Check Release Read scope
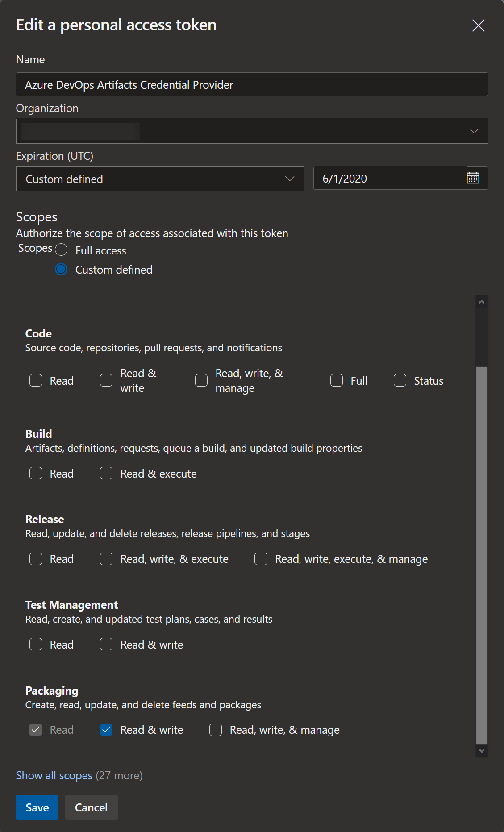This screenshot has width=504, height=832. coord(36,559)
